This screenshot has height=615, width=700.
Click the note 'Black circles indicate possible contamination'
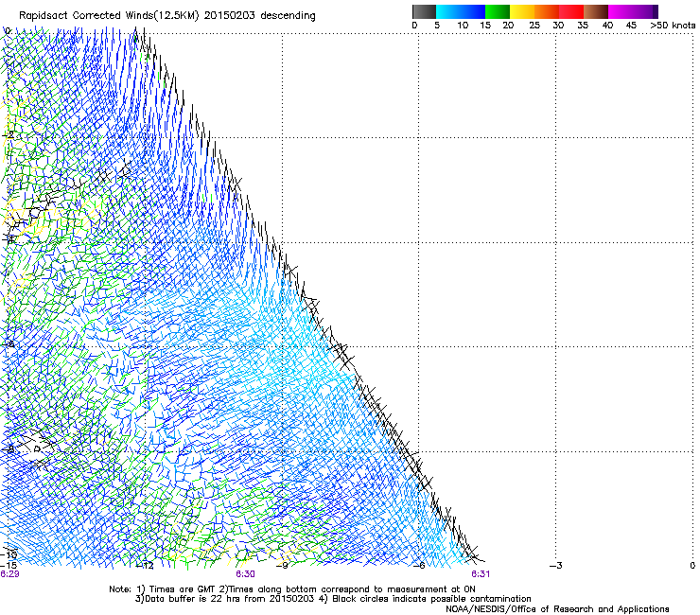(x=431, y=599)
